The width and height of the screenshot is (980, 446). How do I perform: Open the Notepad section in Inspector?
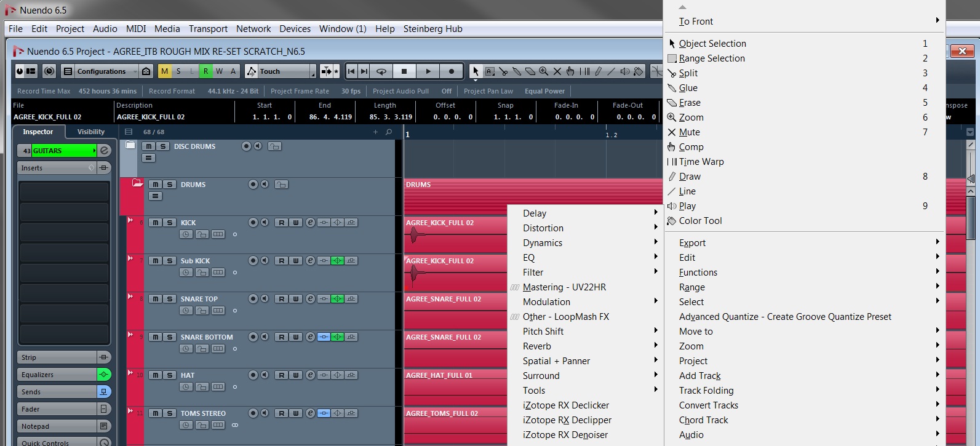coord(57,426)
